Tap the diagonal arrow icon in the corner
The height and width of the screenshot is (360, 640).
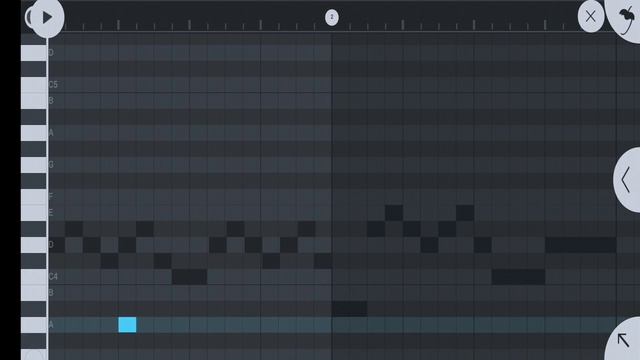[x=624, y=340]
